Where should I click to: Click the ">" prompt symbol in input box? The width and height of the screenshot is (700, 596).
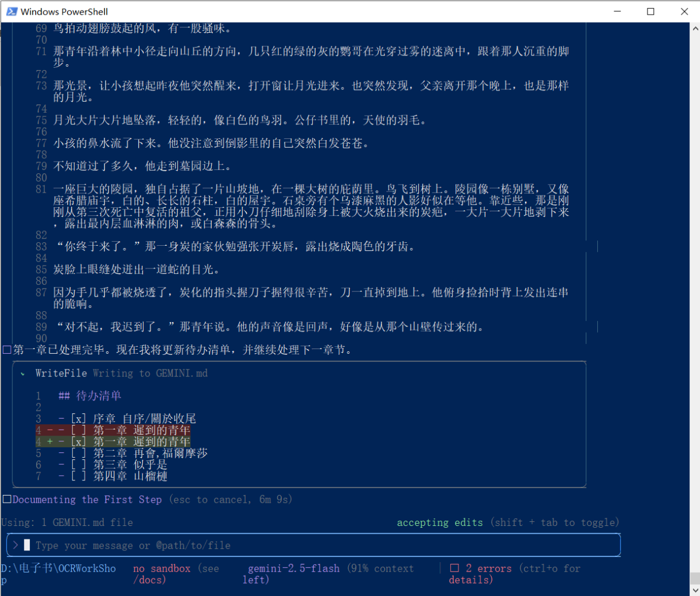(x=15, y=545)
